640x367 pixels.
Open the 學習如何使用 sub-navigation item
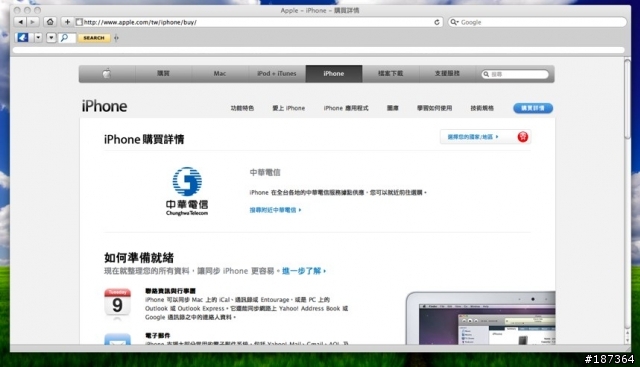coord(434,108)
